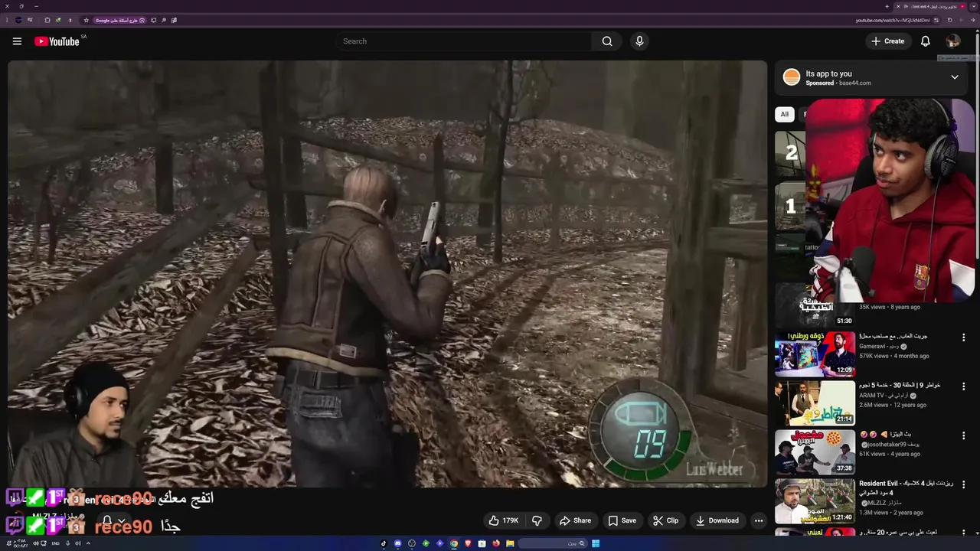The image size is (980, 551).
Task: Close the Resident Evil 4 browser tab
Action: (898, 6)
